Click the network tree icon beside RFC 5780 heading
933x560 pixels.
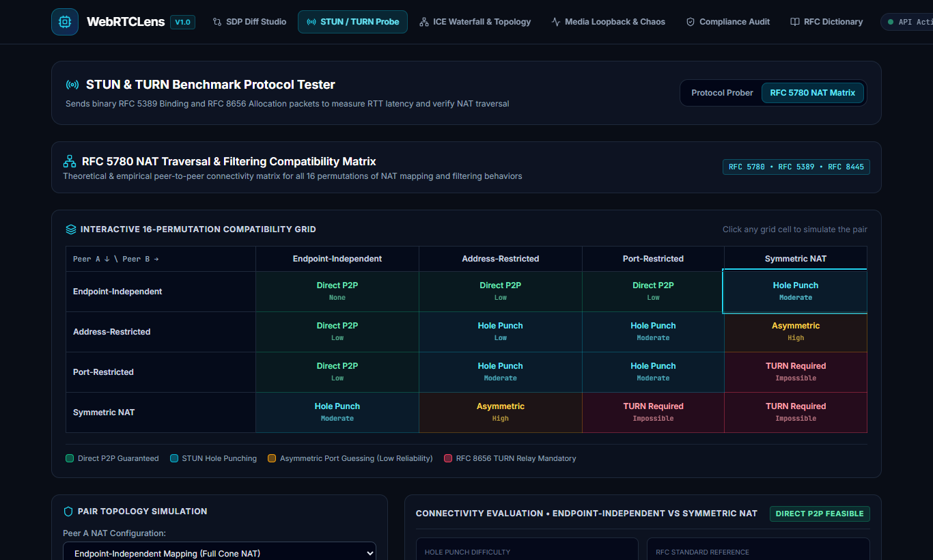(x=70, y=161)
